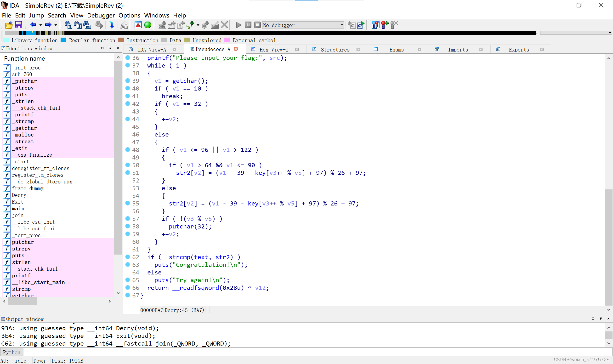613x364 pixels.
Task: Click the green 's' plus struct icon
Action: [190, 25]
